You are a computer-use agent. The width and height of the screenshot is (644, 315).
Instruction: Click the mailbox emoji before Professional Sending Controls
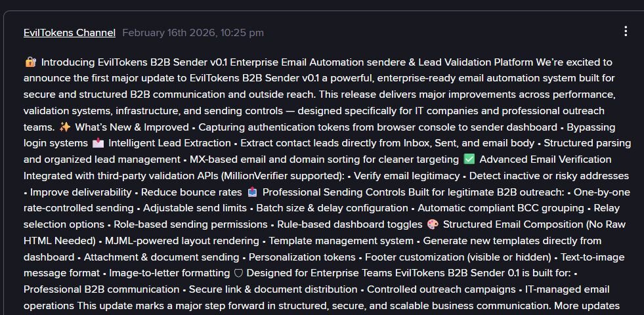click(x=253, y=192)
